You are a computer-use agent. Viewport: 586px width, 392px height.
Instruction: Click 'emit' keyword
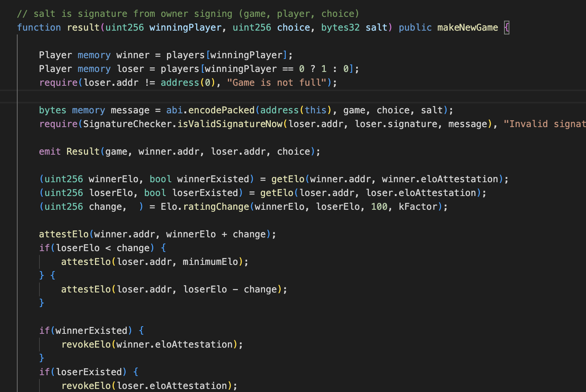pos(50,152)
